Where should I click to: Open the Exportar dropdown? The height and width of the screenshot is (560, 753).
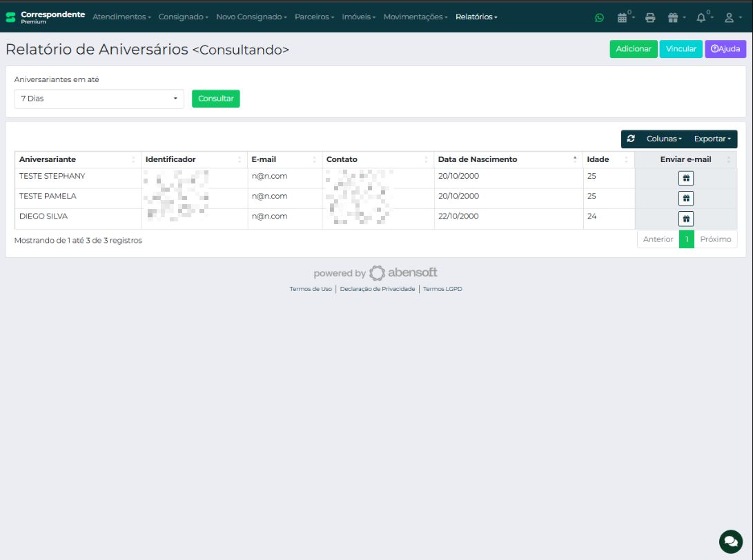point(712,139)
